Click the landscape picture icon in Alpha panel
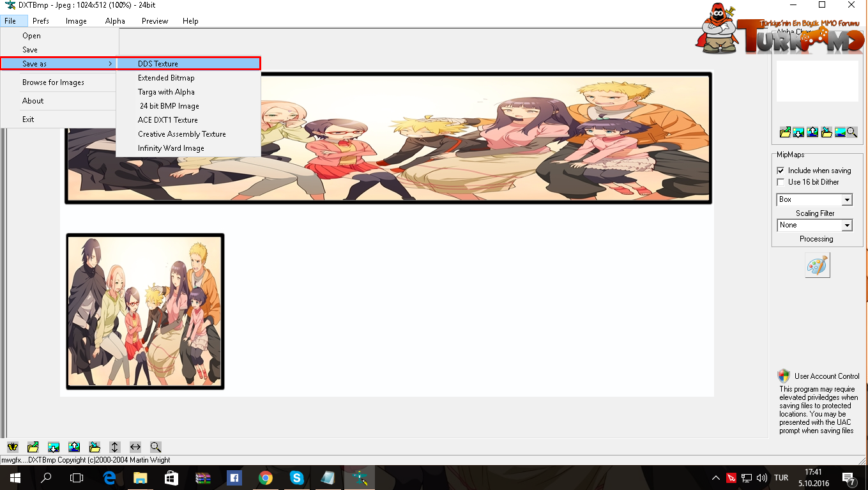Viewport: 868px width, 490px height. point(840,132)
